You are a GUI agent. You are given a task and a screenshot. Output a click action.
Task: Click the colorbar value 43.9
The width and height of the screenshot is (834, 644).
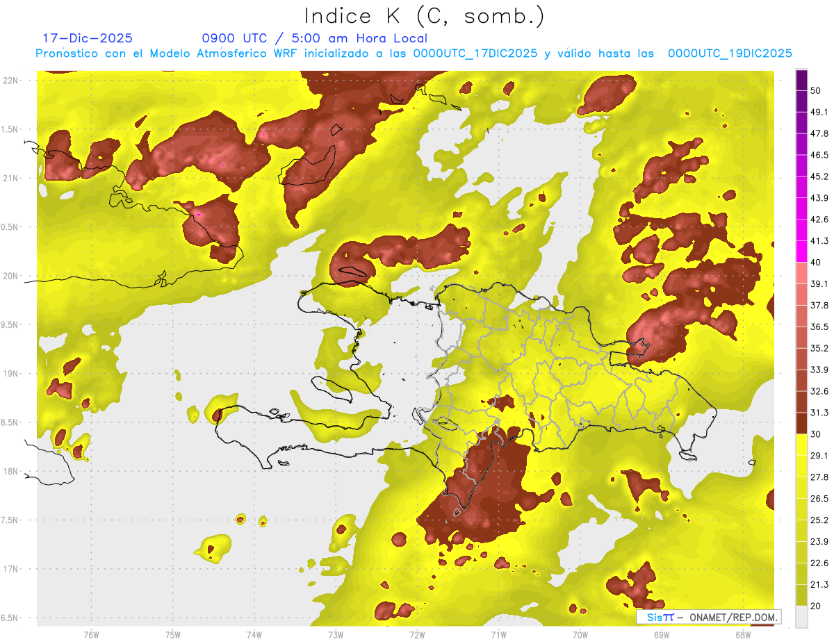coord(820,198)
